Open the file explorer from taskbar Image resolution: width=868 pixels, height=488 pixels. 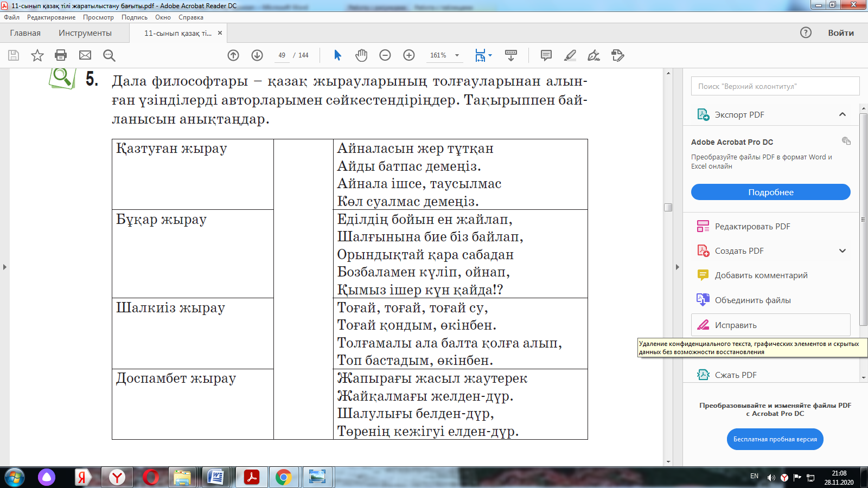(x=182, y=478)
